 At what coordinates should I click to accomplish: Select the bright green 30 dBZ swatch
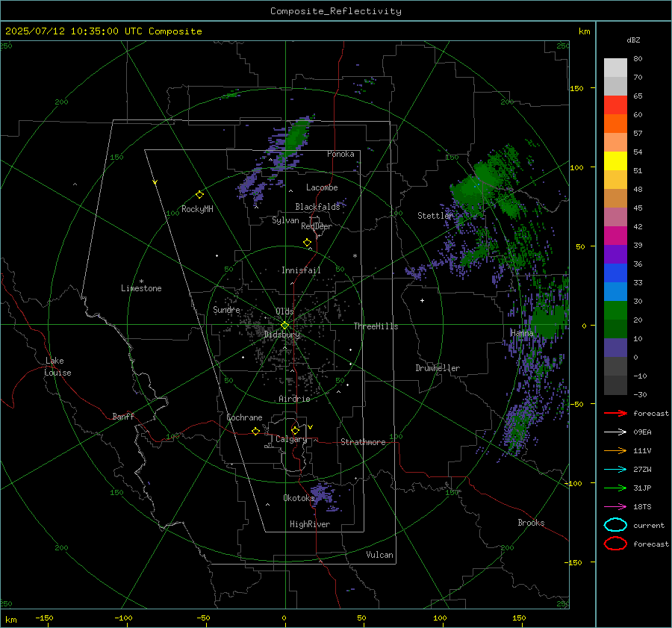(615, 310)
